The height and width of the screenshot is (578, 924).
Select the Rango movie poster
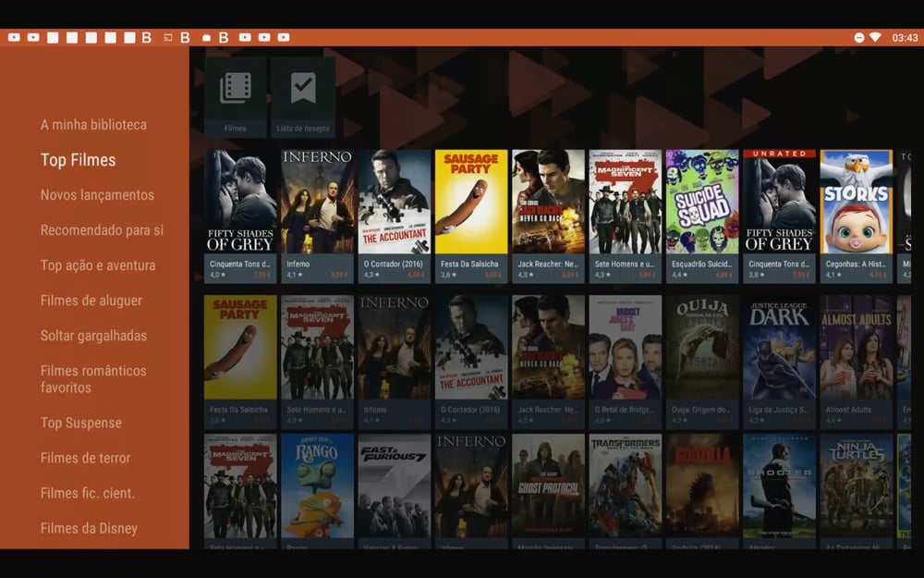[317, 486]
